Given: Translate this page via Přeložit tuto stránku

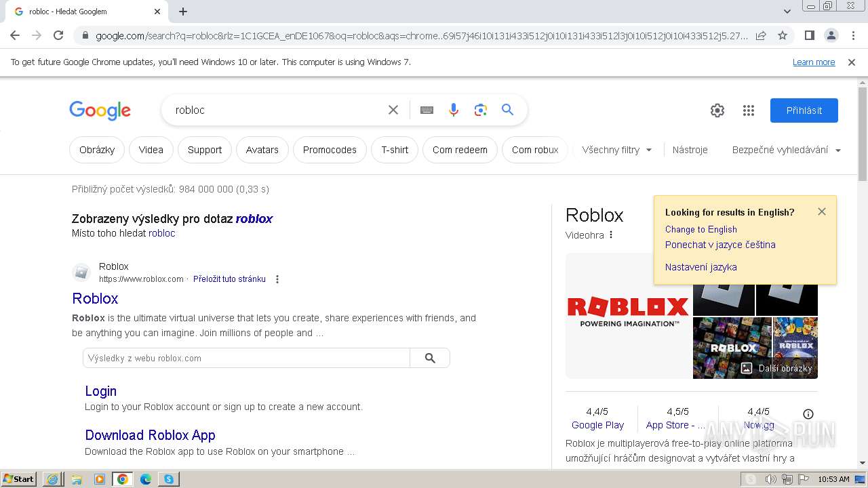Looking at the screenshot, I should [x=229, y=279].
